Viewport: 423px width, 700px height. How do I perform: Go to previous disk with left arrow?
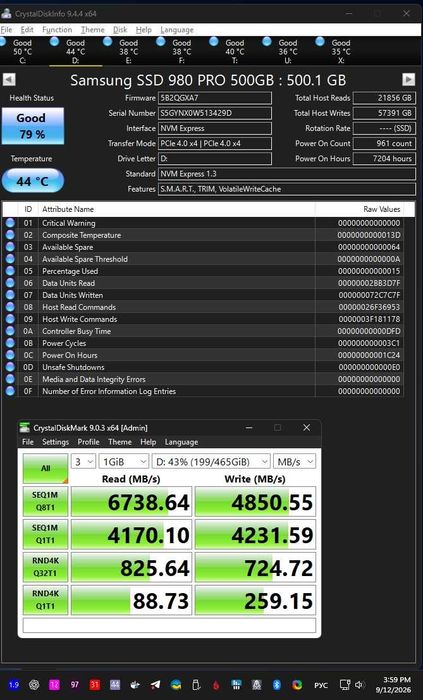(9, 79)
